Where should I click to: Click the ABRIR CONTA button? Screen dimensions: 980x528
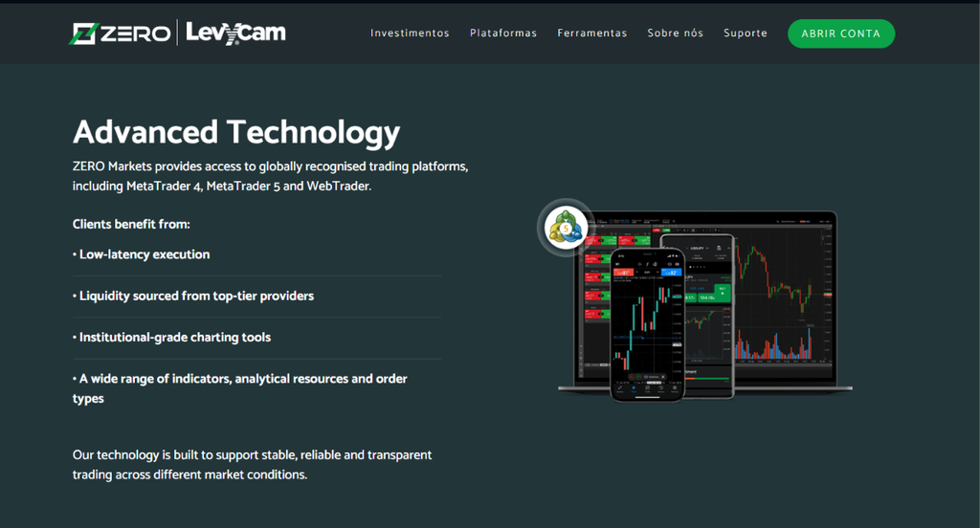(x=840, y=33)
